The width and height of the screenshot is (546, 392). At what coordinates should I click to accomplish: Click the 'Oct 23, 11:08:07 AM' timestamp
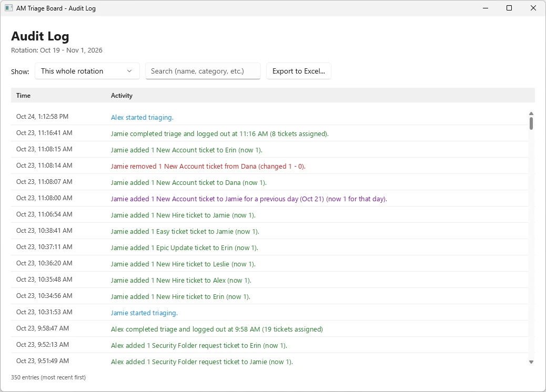(44, 182)
